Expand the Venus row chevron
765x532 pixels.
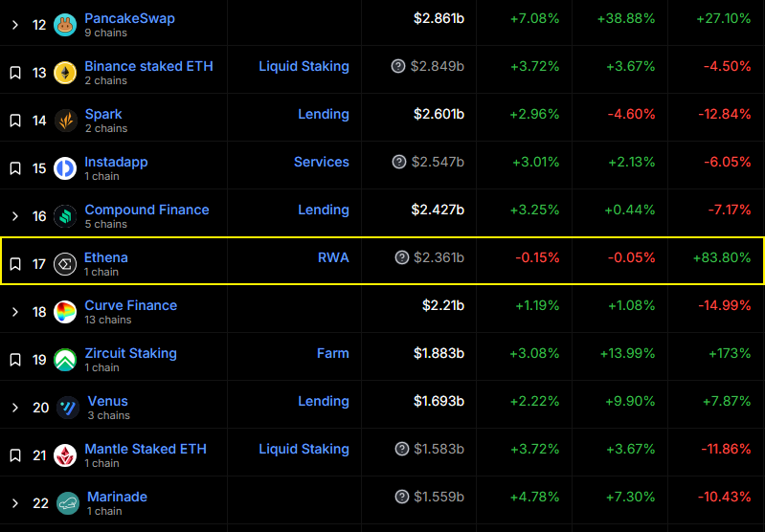click(15, 408)
